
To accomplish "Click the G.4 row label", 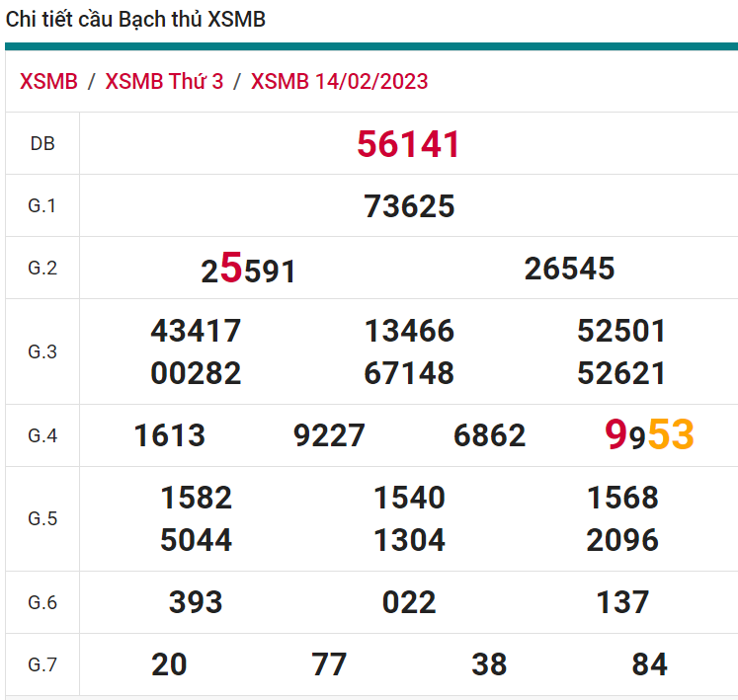I will (42, 435).
